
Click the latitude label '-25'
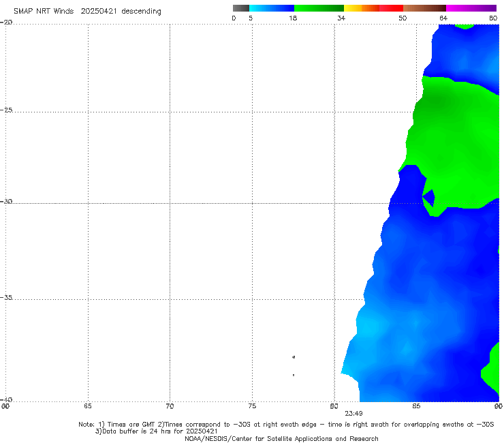pos(6,110)
